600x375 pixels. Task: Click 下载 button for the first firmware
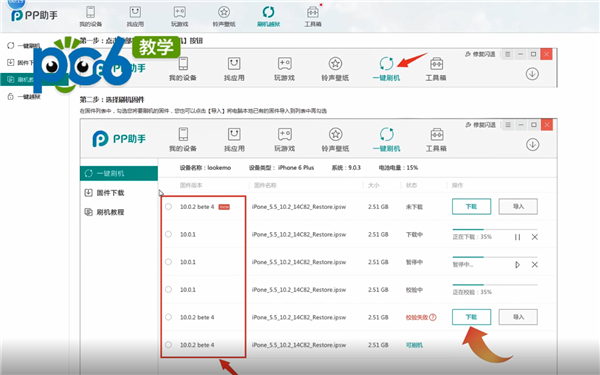click(471, 207)
